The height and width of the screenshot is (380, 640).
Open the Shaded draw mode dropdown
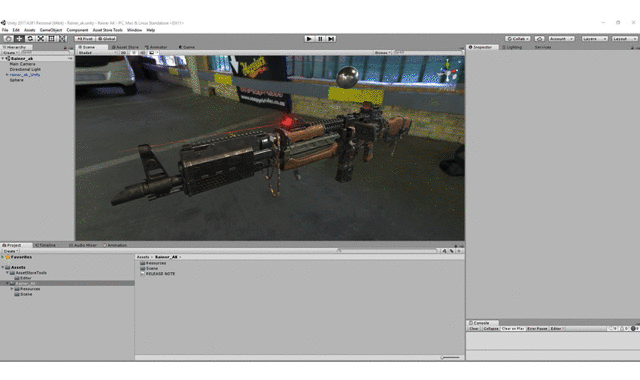point(97,53)
